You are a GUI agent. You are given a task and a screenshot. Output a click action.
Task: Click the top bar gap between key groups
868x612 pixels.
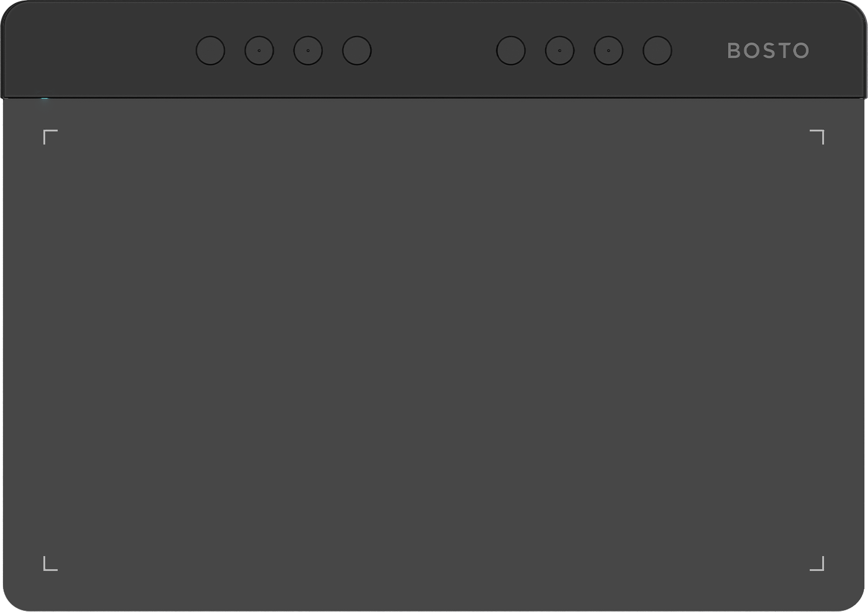pyautogui.click(x=434, y=51)
